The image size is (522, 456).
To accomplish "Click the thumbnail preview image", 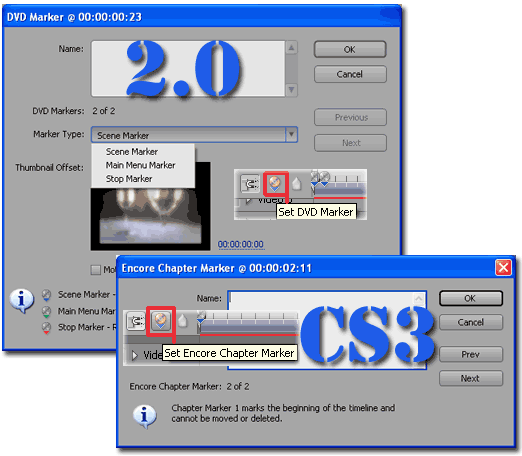I will pos(151,217).
